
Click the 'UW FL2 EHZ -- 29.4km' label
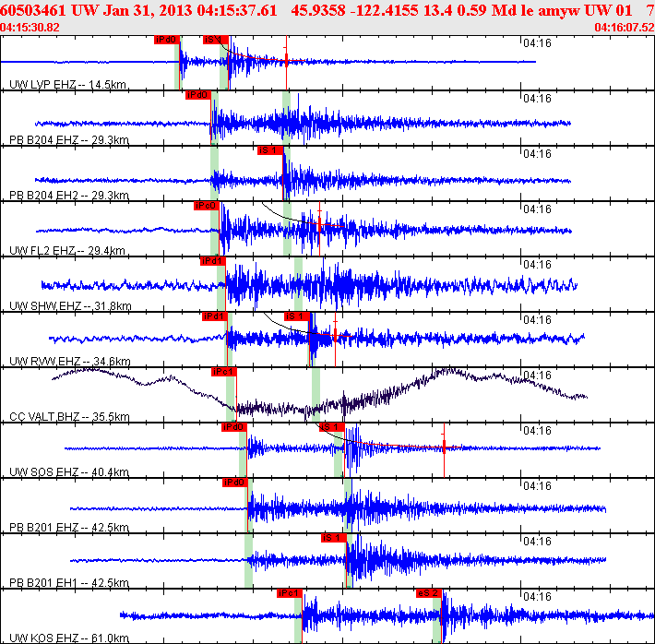click(x=67, y=251)
